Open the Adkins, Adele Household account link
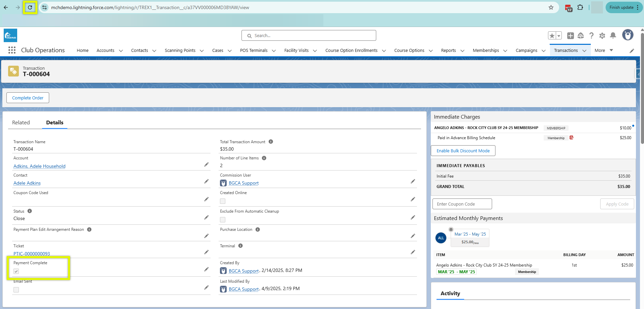This screenshot has width=644, height=309. pos(39,166)
